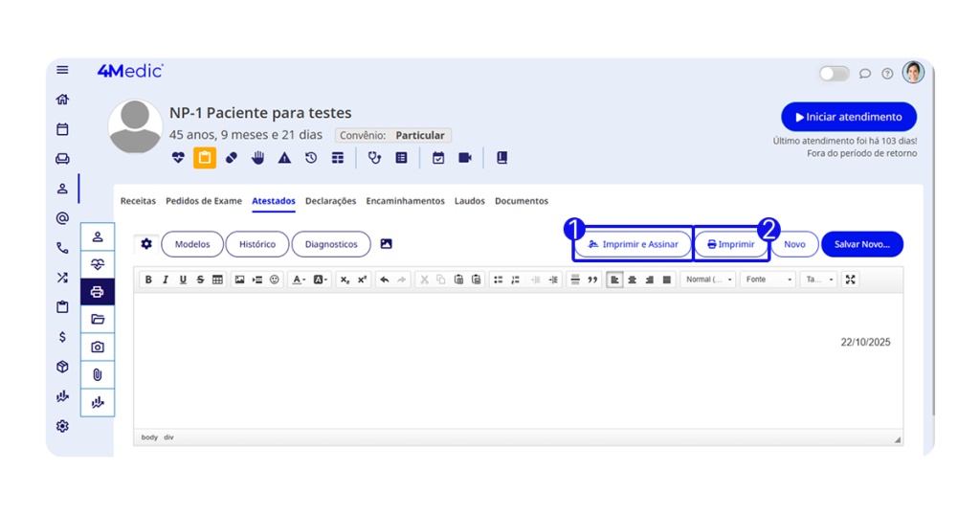Toggle the switch in the top header
The width and height of the screenshot is (980, 515).
click(834, 74)
